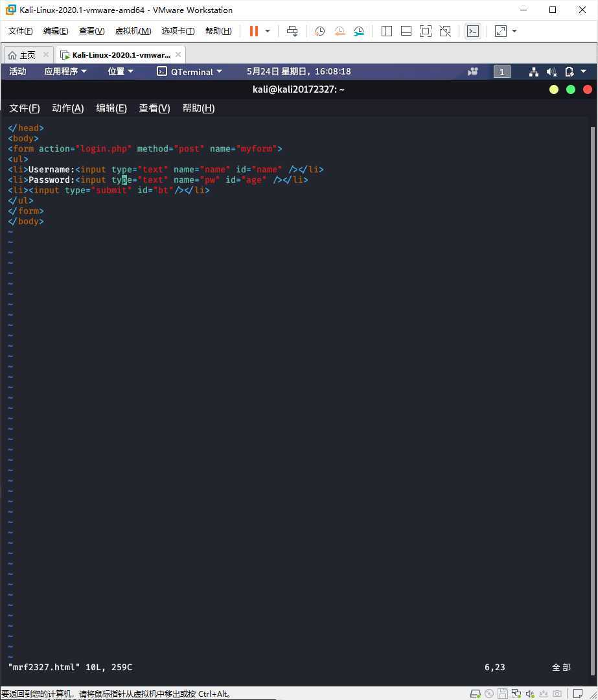598x700 pixels.
Task: Click the "Password:" text in the code
Action: 51,180
